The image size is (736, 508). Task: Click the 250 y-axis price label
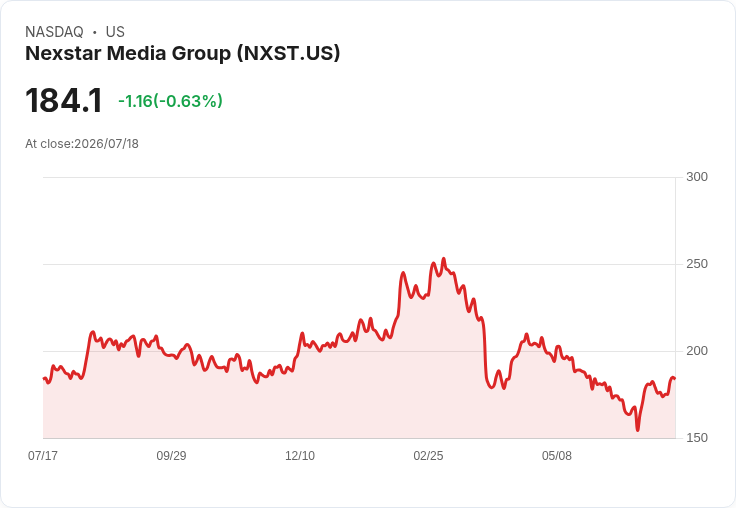tap(697, 264)
